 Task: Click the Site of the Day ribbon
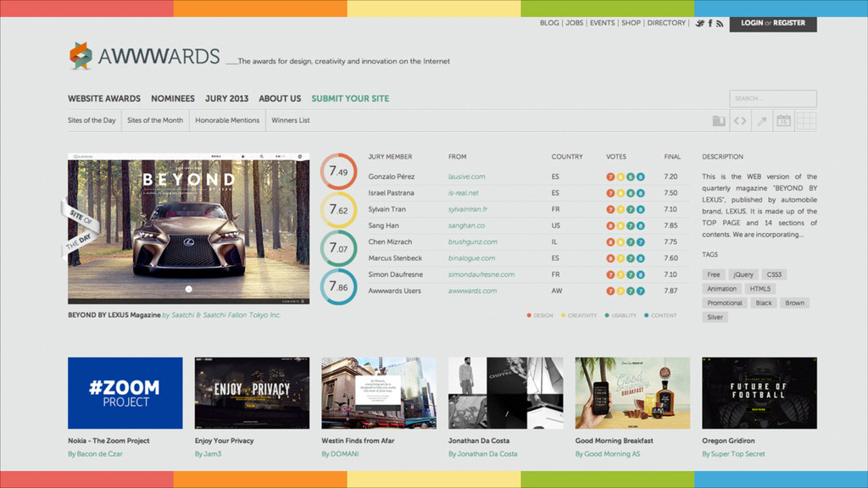click(81, 229)
